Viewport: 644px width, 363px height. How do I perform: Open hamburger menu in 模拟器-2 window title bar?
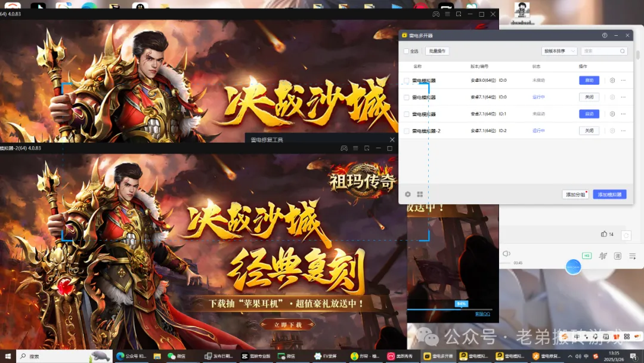(x=355, y=149)
